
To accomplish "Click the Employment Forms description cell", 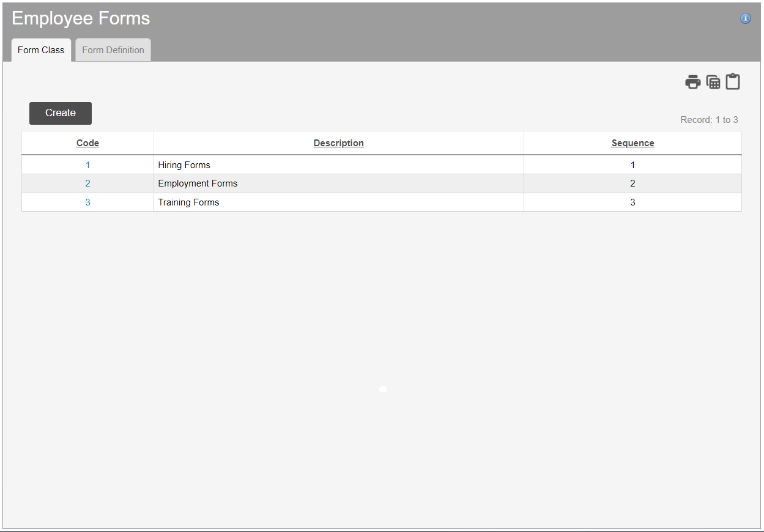I will tap(198, 183).
